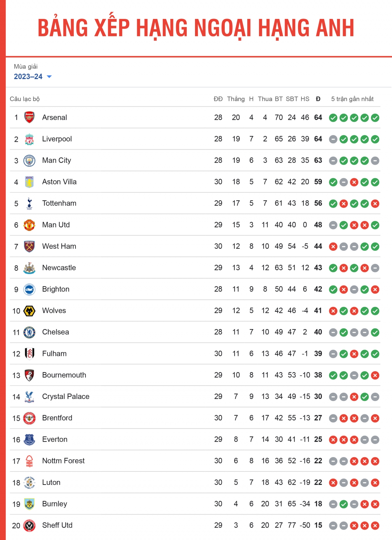Click the Tottenham cockerel logo
392x540 pixels.
[x=29, y=203]
